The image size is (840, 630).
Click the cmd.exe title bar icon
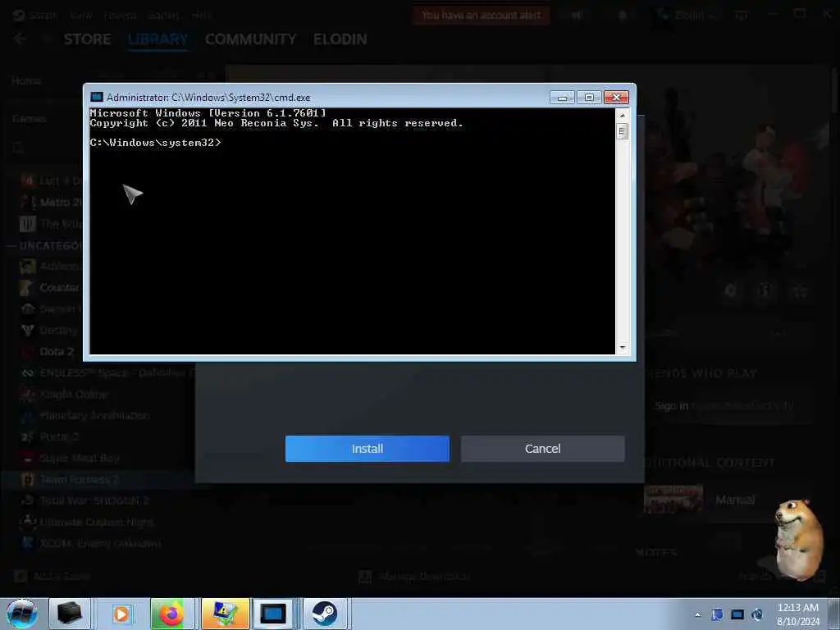click(97, 97)
